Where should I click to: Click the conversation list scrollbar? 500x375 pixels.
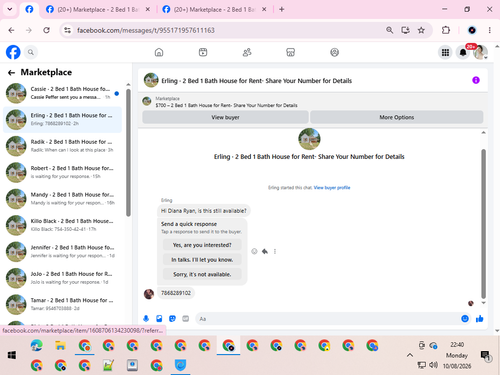click(128, 153)
